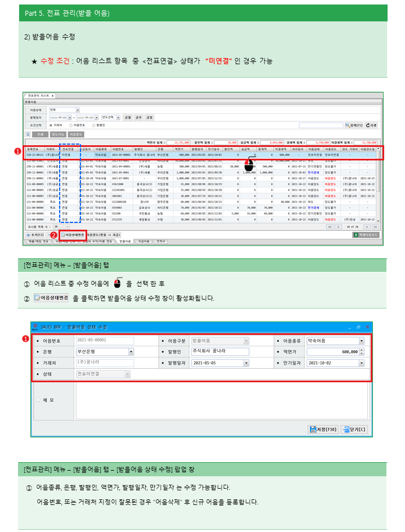Switch to the 지급어음 bottom tab
This screenshot has height=532, width=405.
point(145,241)
